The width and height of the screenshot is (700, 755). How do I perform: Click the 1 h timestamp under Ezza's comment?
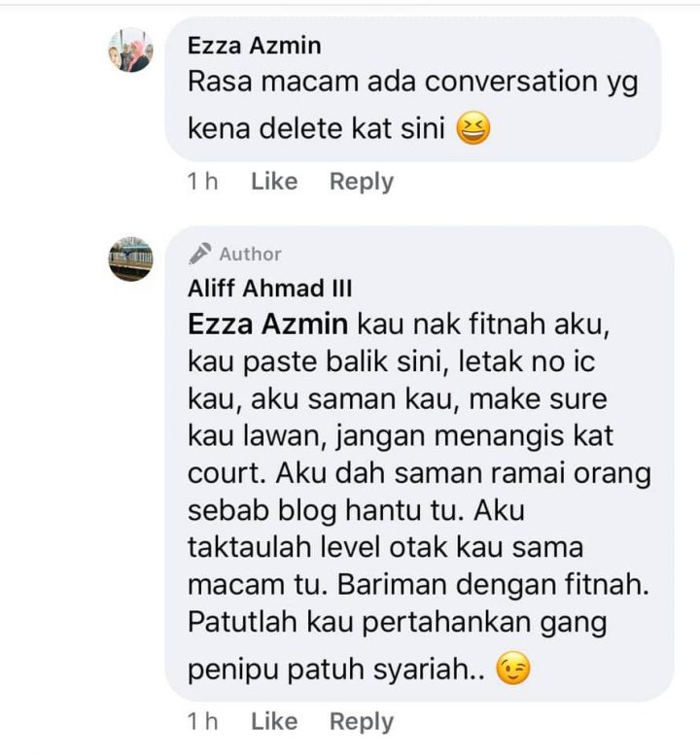pos(202,182)
